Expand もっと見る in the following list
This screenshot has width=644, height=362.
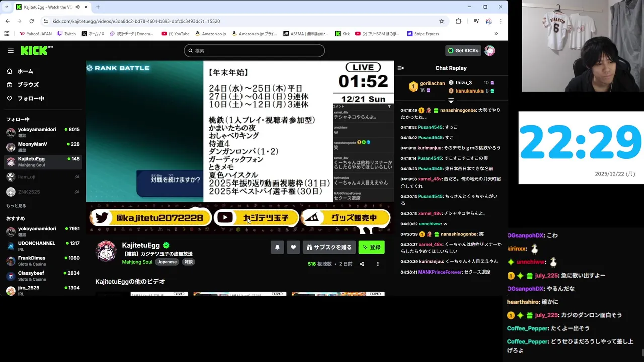pos(16,206)
